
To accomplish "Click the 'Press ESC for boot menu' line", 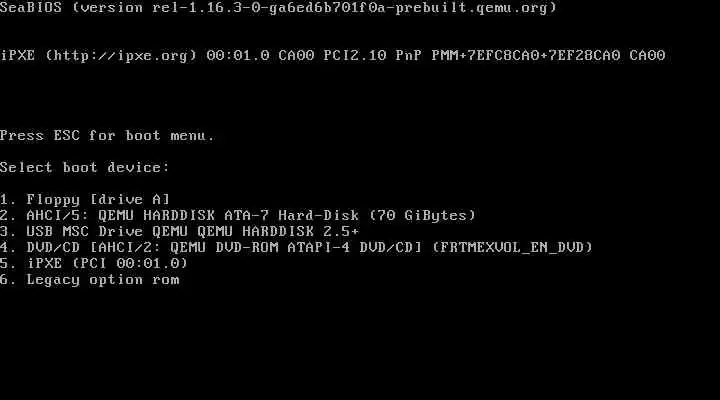I will pyautogui.click(x=107, y=136).
